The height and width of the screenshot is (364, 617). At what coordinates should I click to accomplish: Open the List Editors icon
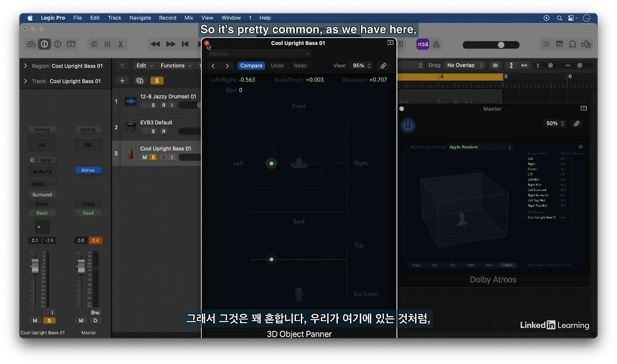click(x=546, y=44)
